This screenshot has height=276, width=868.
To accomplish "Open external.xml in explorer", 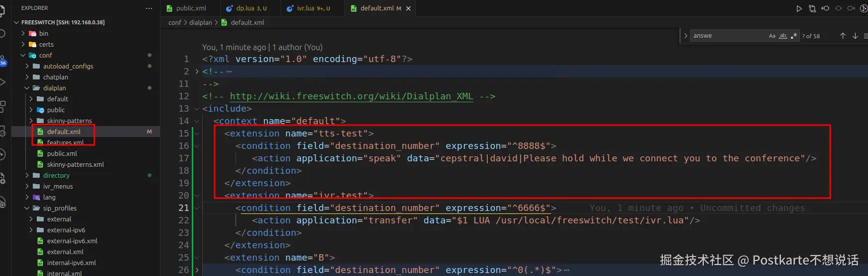I will (85, 252).
